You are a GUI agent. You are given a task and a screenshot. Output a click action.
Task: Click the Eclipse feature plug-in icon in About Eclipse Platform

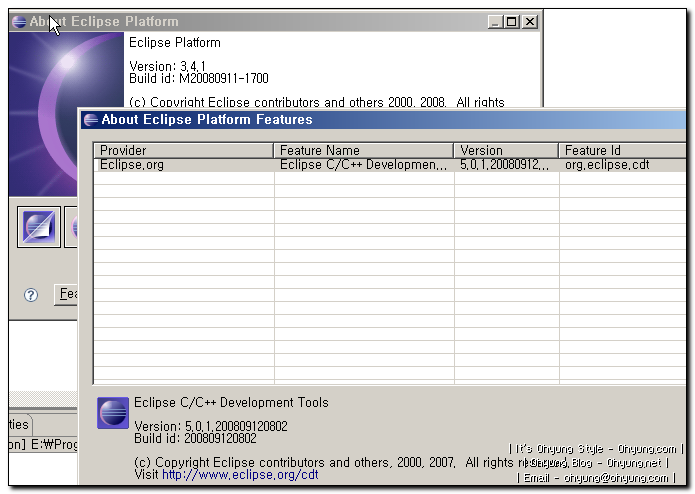39,227
